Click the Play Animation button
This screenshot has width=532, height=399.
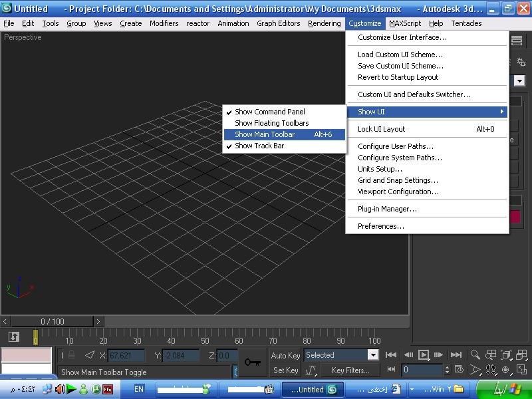(x=424, y=355)
